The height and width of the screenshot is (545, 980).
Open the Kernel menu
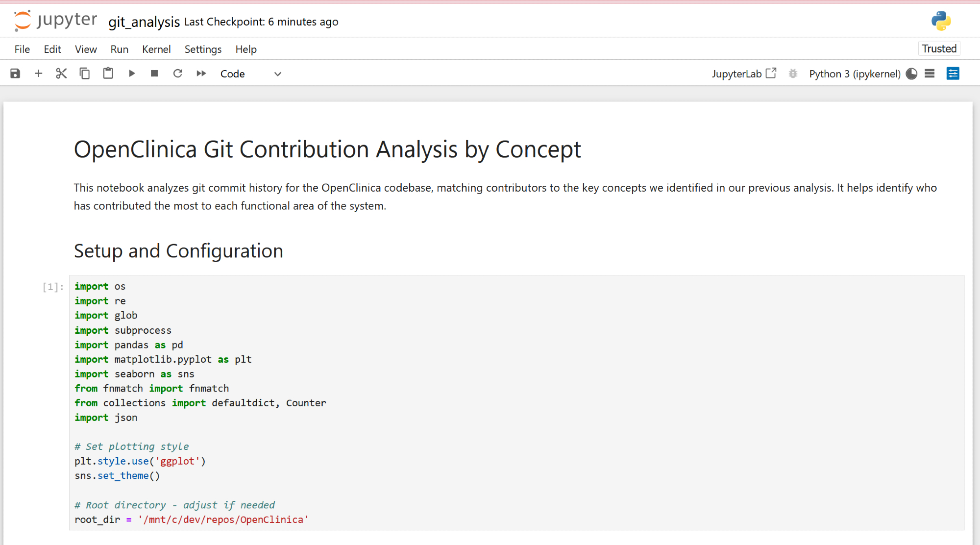156,50
